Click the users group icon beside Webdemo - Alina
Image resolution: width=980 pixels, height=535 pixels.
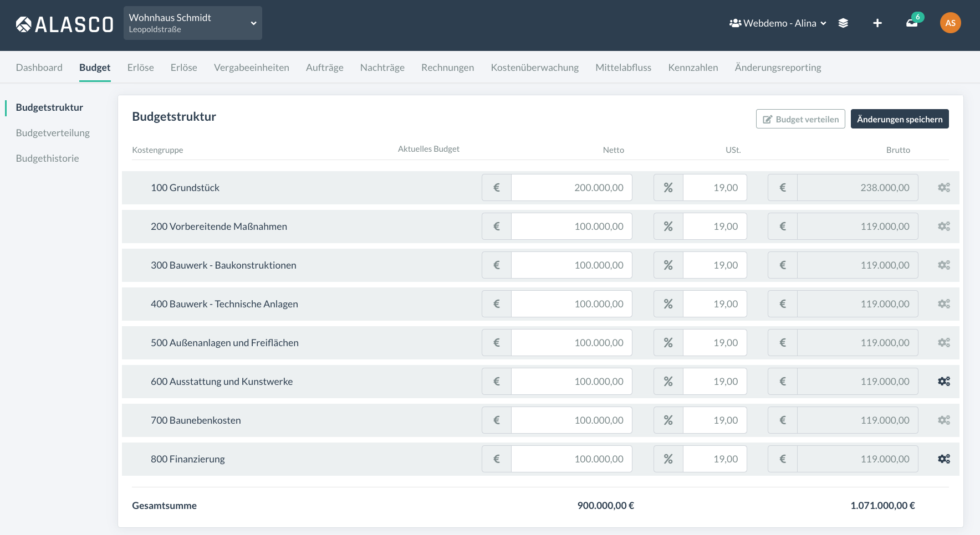click(736, 23)
